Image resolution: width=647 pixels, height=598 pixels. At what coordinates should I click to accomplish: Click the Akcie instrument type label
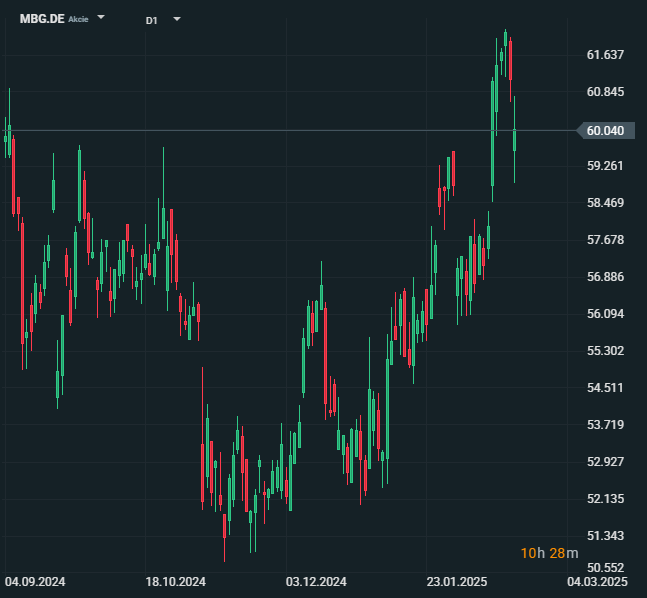click(x=78, y=19)
